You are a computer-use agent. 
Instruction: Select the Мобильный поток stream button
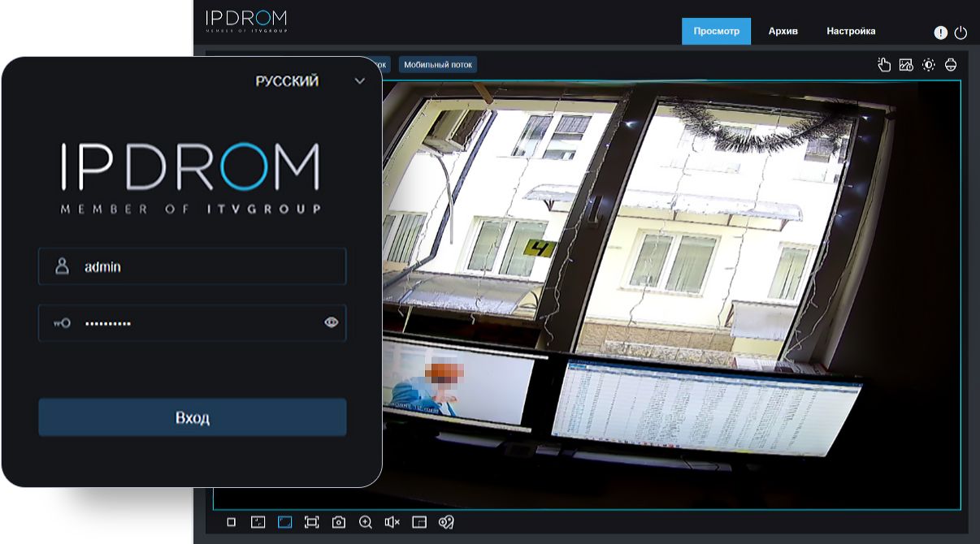coord(438,64)
